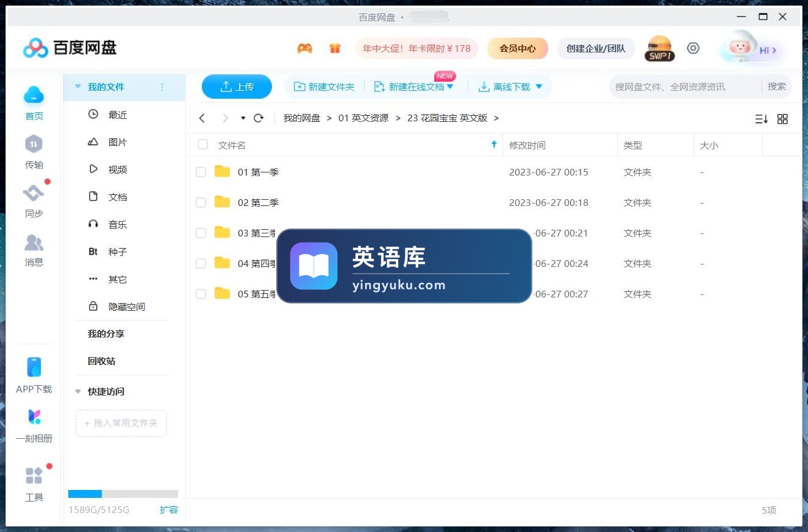Open the sort order icon
The height and width of the screenshot is (532, 808).
click(761, 119)
